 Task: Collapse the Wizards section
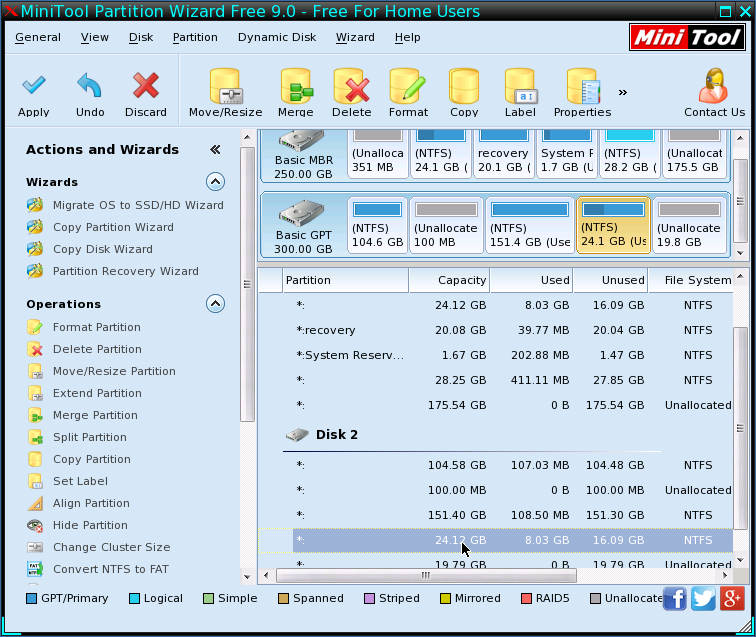point(216,182)
